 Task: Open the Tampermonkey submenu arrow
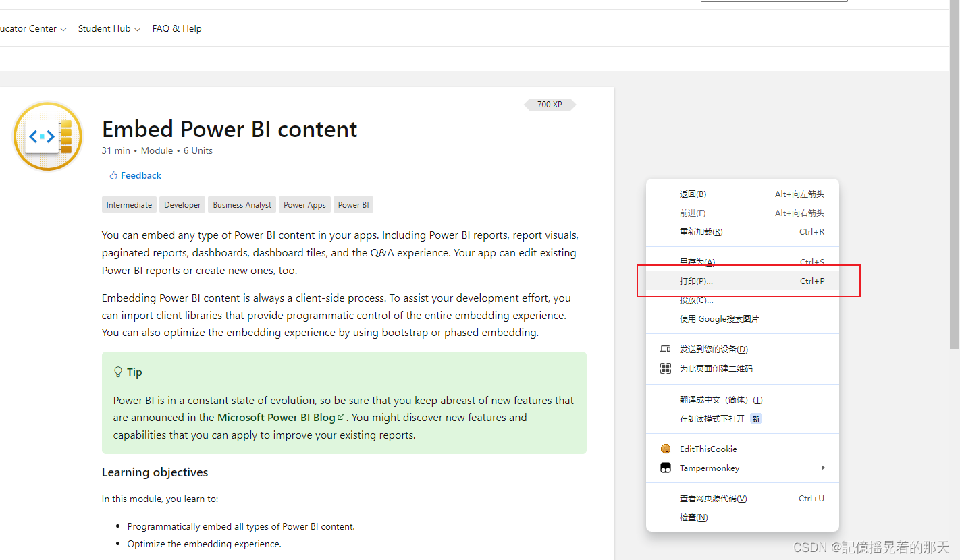tap(823, 468)
